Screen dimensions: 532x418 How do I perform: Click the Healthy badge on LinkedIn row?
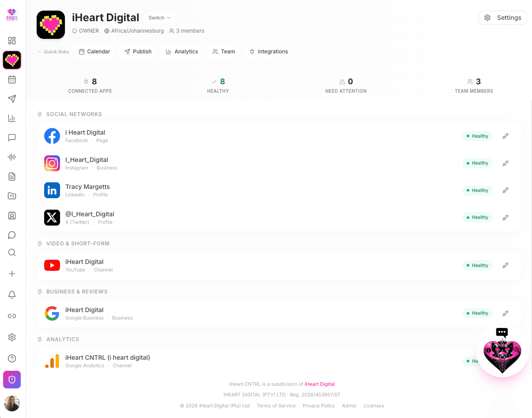pos(477,190)
